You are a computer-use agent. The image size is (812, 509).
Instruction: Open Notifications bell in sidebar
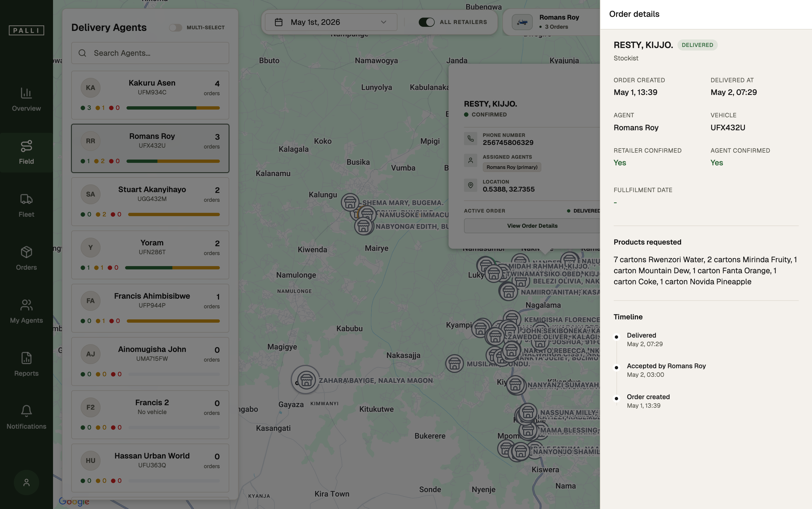(x=26, y=417)
